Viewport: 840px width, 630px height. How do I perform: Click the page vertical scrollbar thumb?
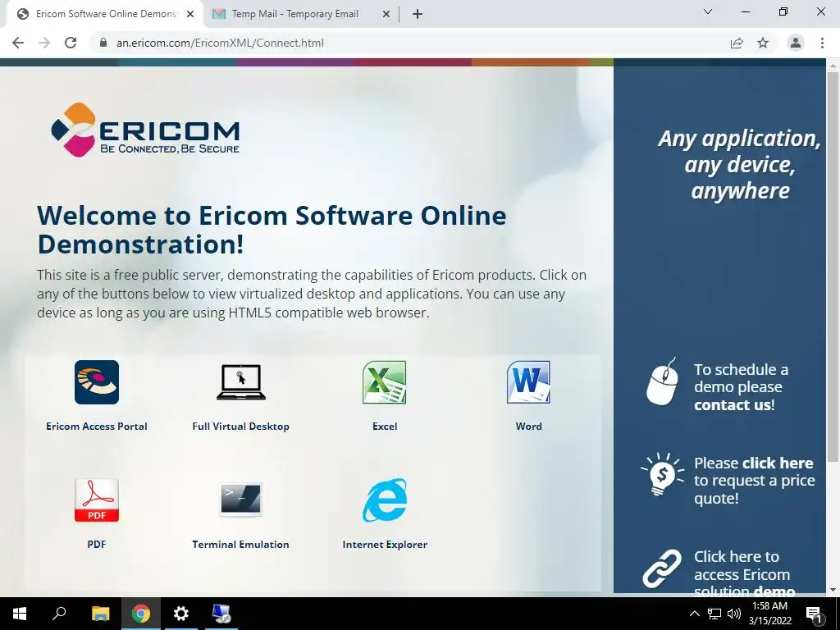click(833, 266)
